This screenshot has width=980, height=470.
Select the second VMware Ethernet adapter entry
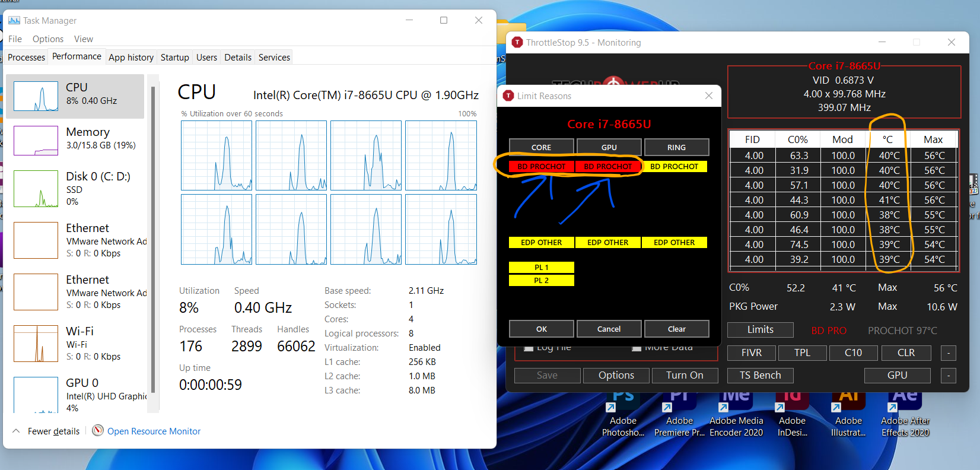[x=75, y=291]
